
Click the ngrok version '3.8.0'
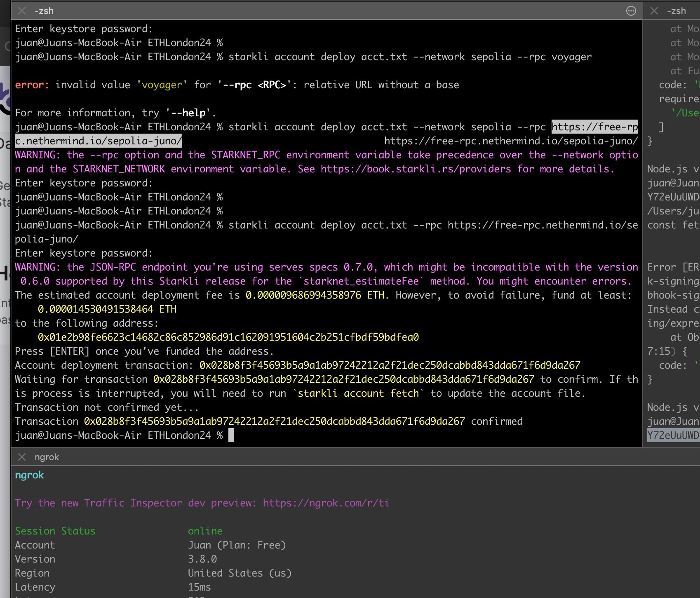point(202,559)
